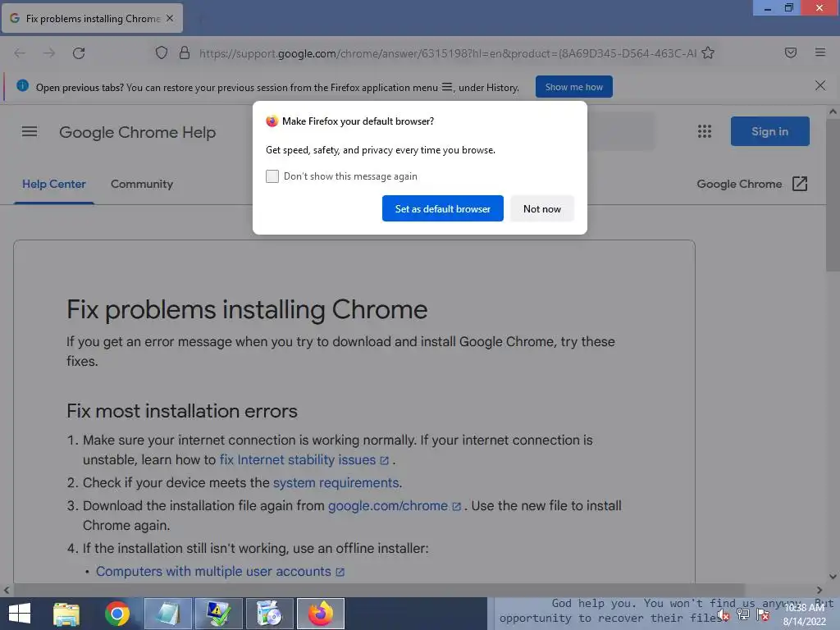The image size is (840, 630).
Task: Click Show me how button
Action: point(573,87)
